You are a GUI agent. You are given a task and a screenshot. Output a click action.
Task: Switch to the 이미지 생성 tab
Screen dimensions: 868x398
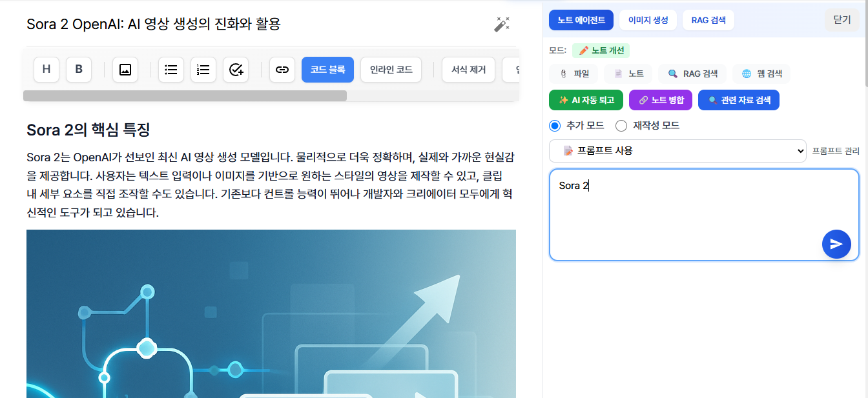pos(648,20)
